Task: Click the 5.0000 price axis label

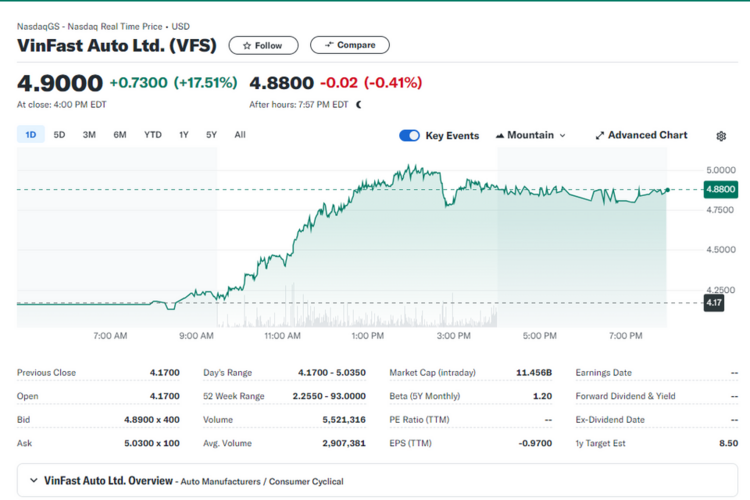Action: 721,170
